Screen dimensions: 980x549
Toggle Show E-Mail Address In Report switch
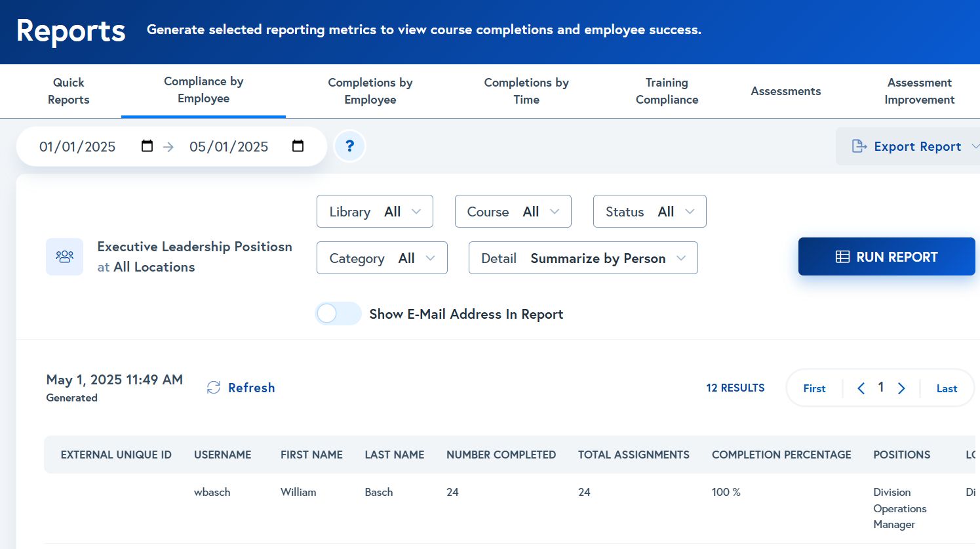(x=338, y=314)
